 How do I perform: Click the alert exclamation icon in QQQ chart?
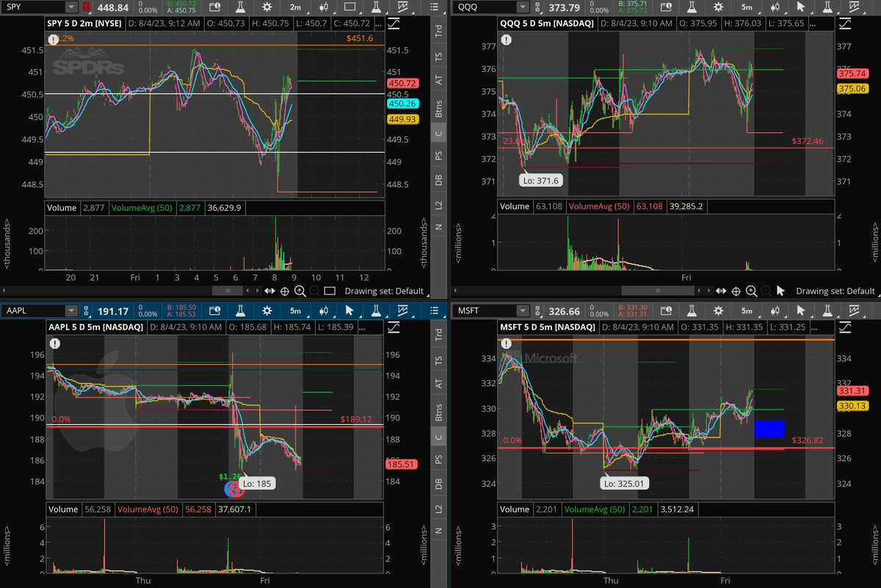pos(507,40)
